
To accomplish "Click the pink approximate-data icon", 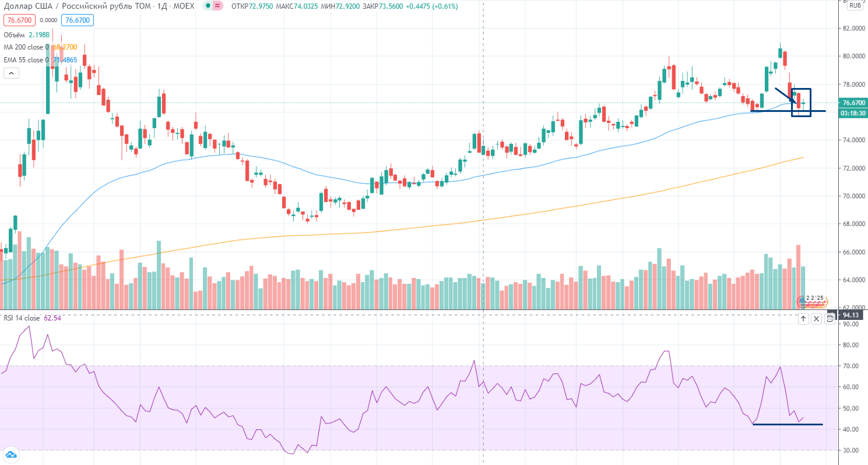I will (217, 6).
